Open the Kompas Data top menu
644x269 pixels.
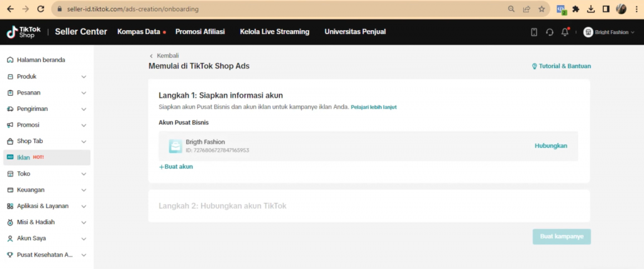138,31
